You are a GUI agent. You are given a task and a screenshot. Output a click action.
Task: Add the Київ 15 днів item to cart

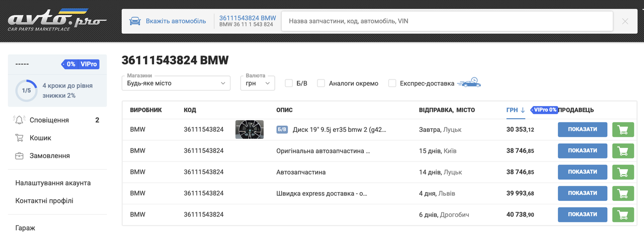click(623, 150)
